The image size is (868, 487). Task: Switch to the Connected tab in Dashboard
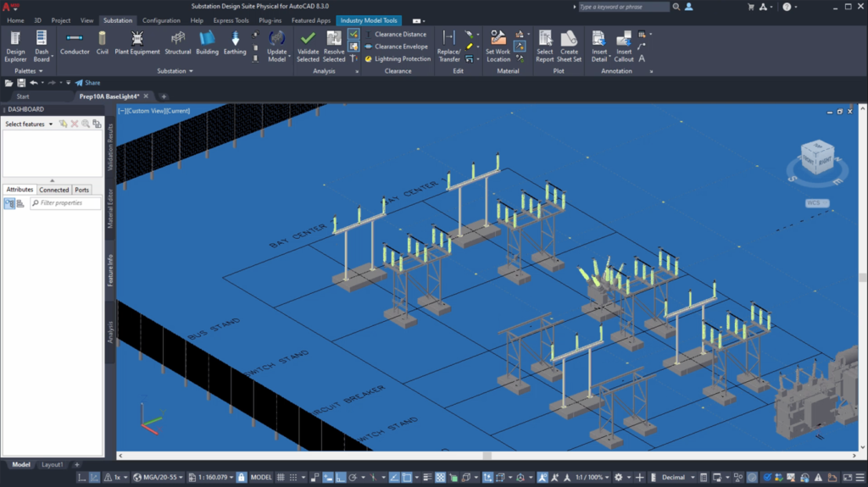point(53,190)
